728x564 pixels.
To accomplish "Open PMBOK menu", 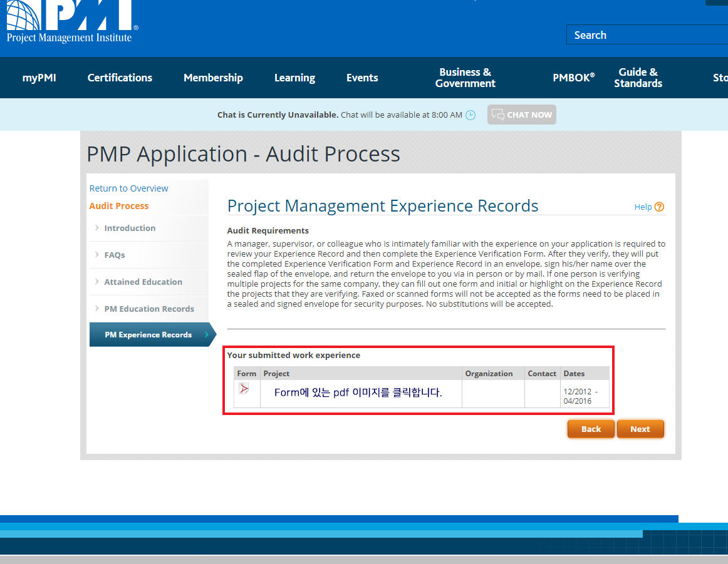I will point(574,78).
